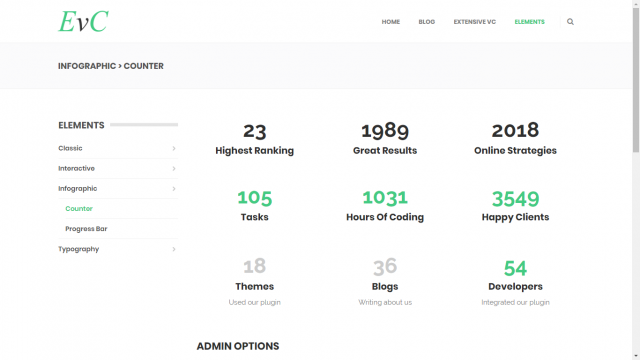Click 'Writing about us' caption
The width and height of the screenshot is (640, 360).
(385, 302)
